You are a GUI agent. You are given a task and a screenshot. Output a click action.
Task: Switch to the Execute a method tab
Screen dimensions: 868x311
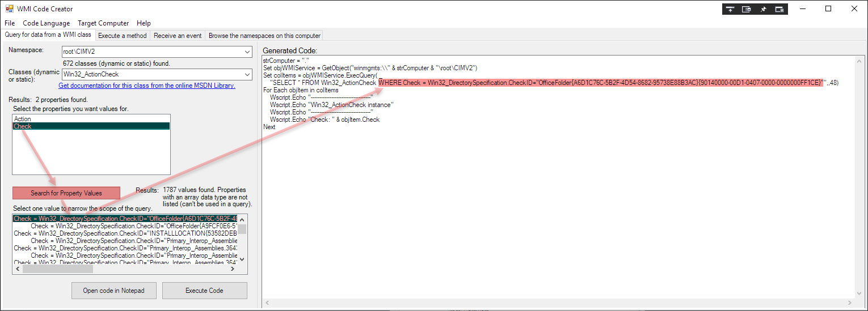click(x=123, y=36)
